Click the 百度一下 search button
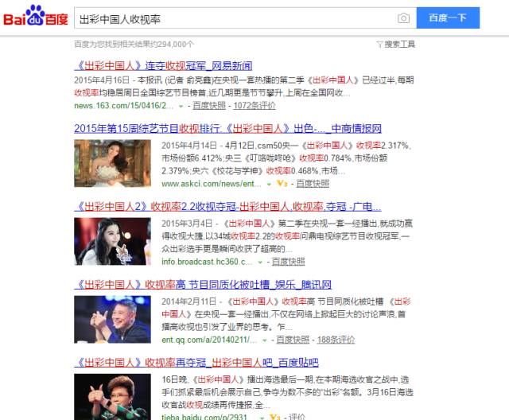 (x=448, y=17)
